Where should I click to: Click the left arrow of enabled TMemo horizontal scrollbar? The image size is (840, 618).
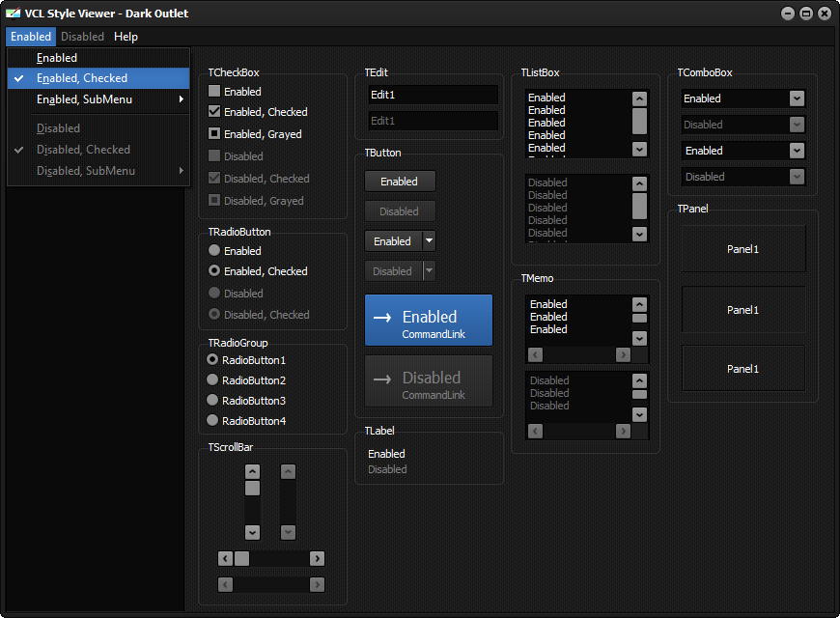pos(535,354)
